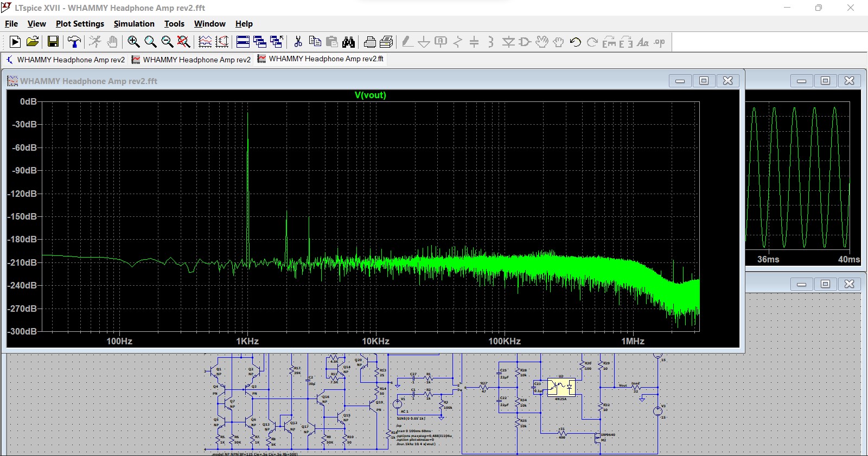Select the Move open-hand tool
Image resolution: width=868 pixels, height=456 pixels.
click(542, 42)
